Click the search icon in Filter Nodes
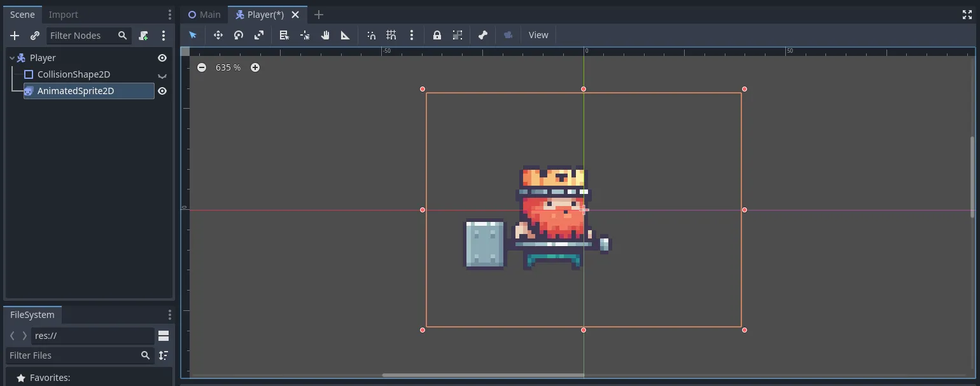Image resolution: width=980 pixels, height=386 pixels. (x=123, y=36)
